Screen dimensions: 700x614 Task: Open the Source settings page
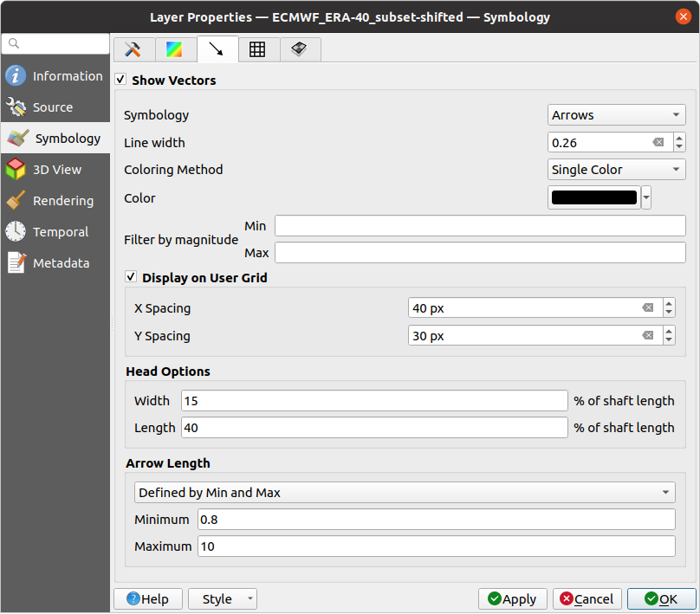coord(53,107)
